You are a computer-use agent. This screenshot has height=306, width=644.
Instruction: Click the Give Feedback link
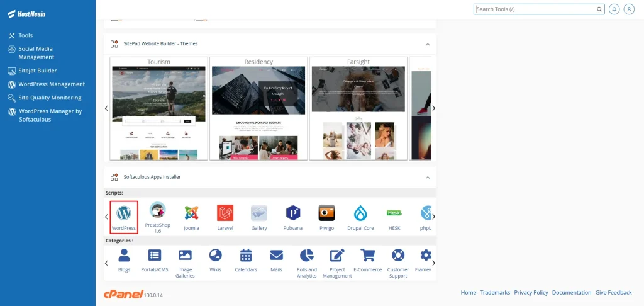[x=614, y=292]
